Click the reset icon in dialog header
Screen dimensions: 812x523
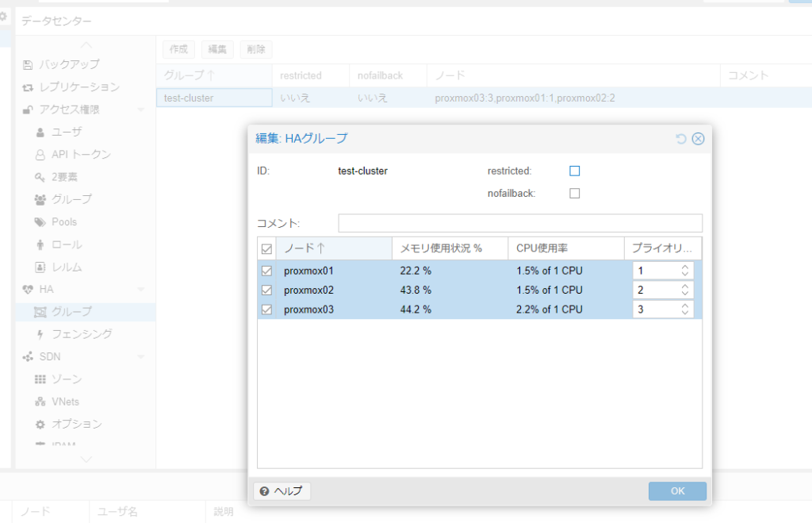pyautogui.click(x=680, y=139)
